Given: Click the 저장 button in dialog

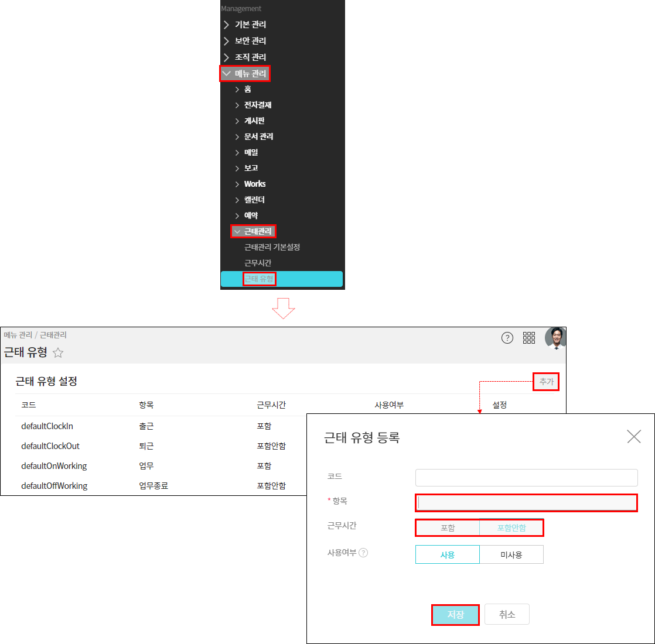Looking at the screenshot, I should click(455, 615).
